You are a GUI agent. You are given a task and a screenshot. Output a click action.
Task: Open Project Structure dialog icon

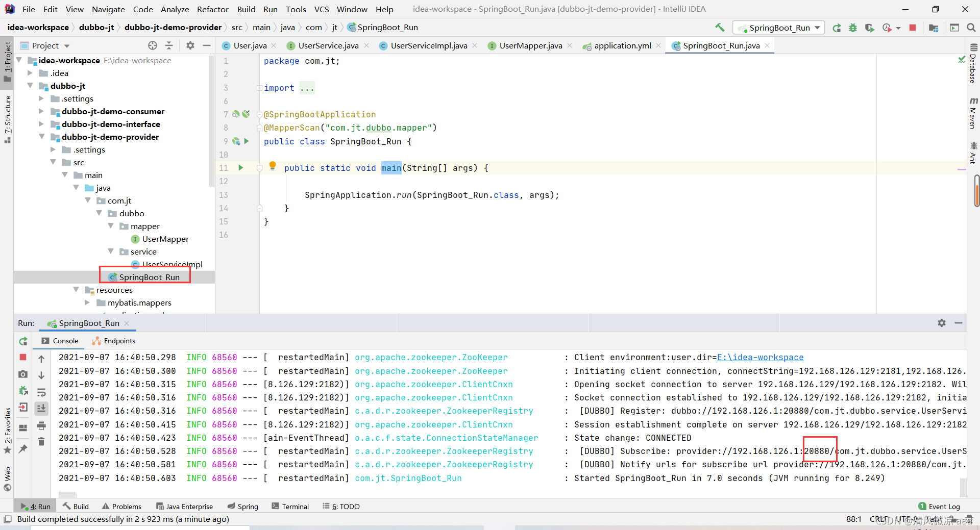[x=934, y=28]
